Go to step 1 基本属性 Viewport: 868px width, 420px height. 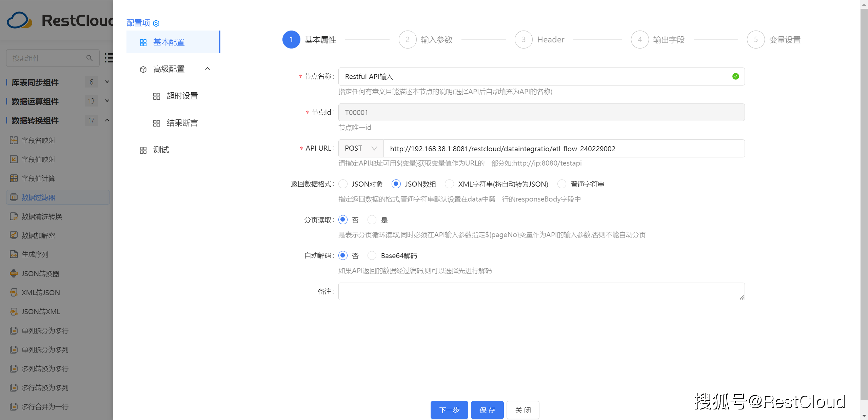(x=309, y=40)
